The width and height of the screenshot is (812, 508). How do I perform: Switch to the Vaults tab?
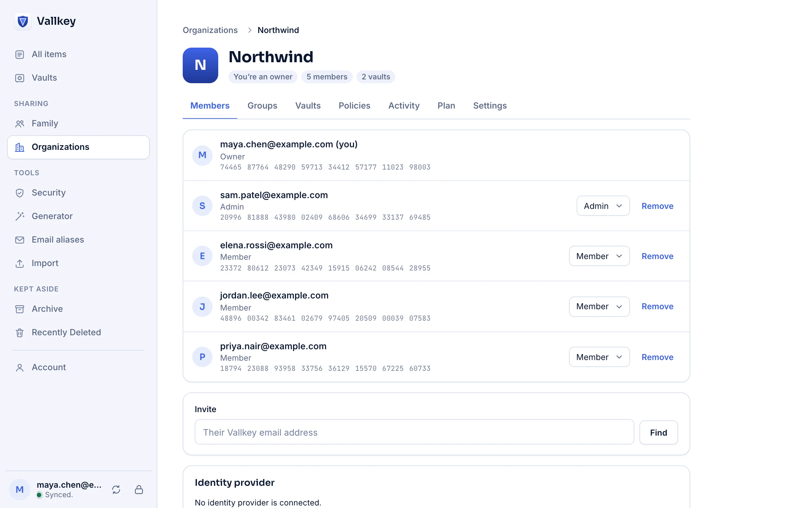308,105
